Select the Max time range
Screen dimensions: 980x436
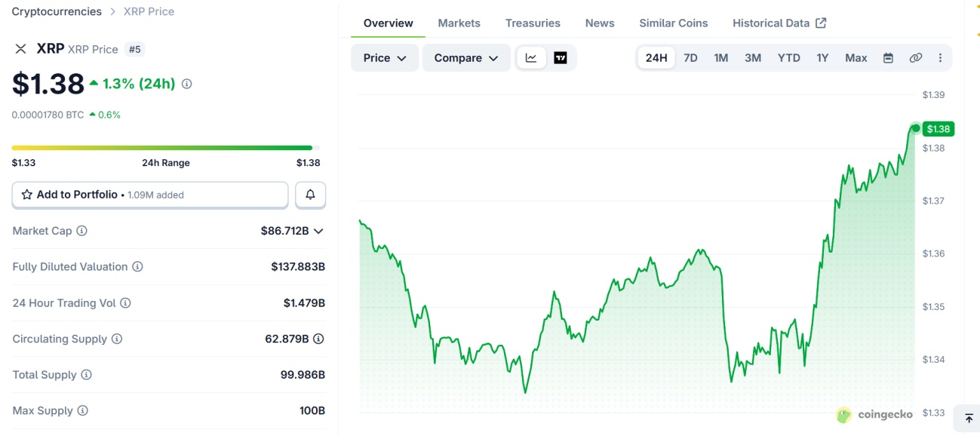(x=856, y=58)
